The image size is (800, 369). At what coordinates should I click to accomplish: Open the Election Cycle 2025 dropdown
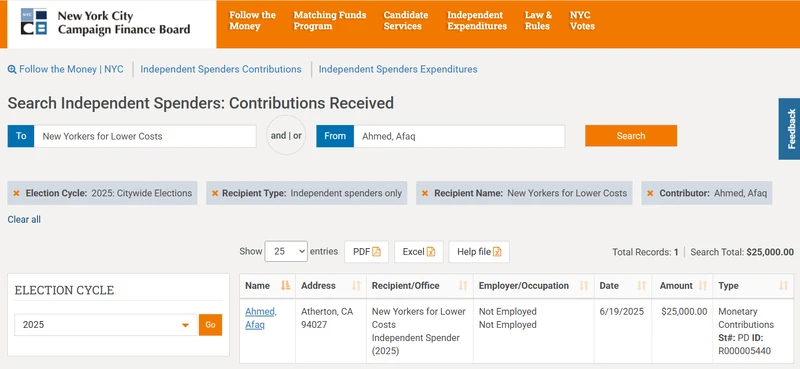106,325
